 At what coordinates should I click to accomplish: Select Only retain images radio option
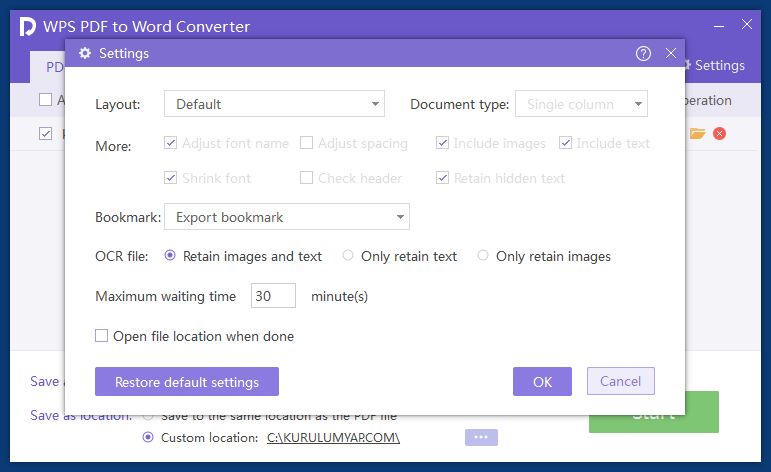(483, 256)
